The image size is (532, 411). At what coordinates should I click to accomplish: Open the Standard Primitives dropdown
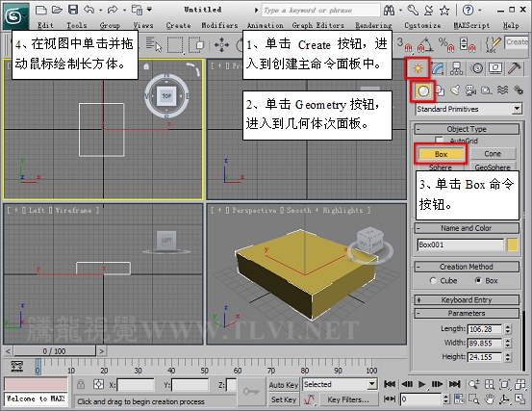469,109
